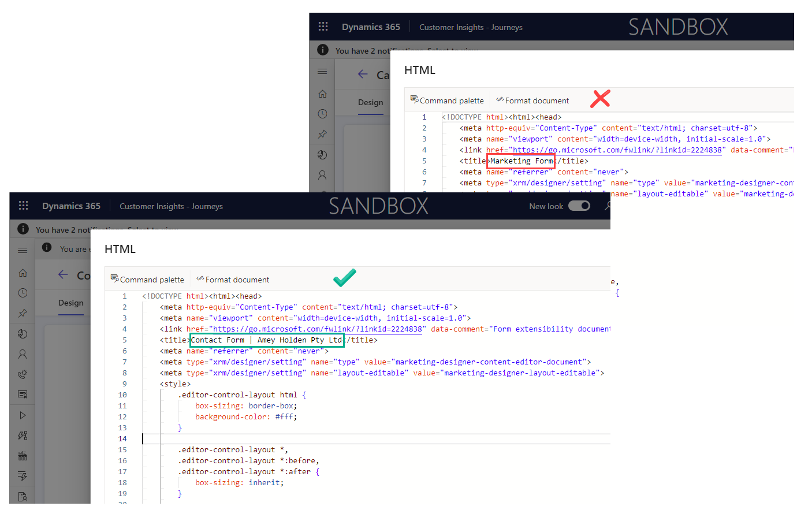Open the document-with-person icon at sidebar bottom
The height and width of the screenshot is (521, 812).
coord(23,496)
